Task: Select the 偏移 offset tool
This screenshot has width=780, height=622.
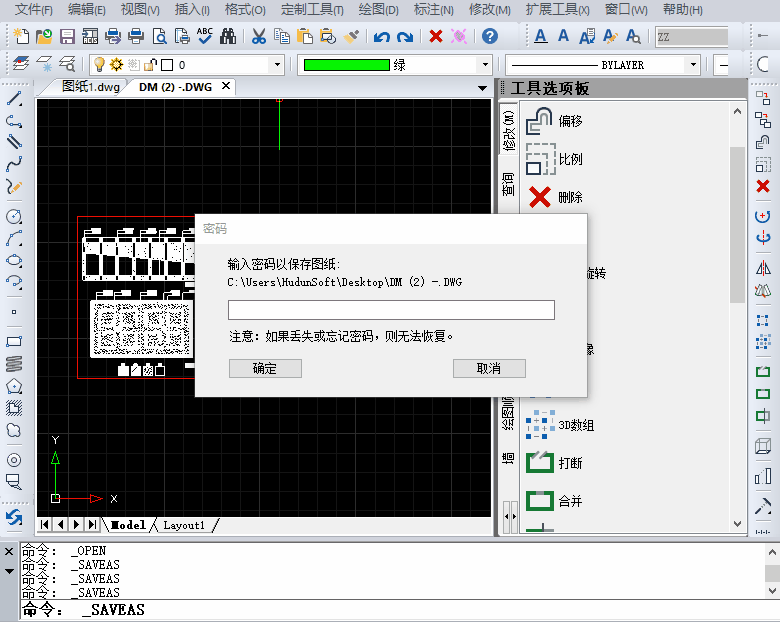Action: tap(554, 121)
